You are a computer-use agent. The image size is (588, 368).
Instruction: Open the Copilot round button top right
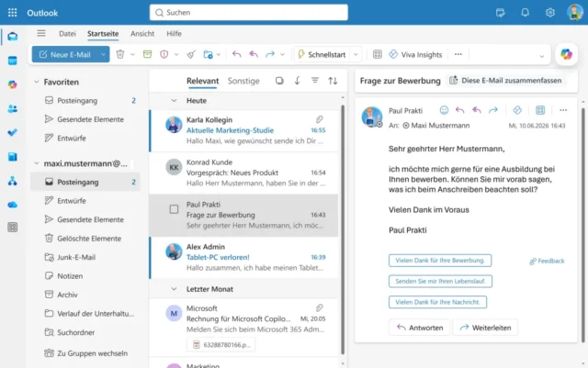[x=566, y=54]
